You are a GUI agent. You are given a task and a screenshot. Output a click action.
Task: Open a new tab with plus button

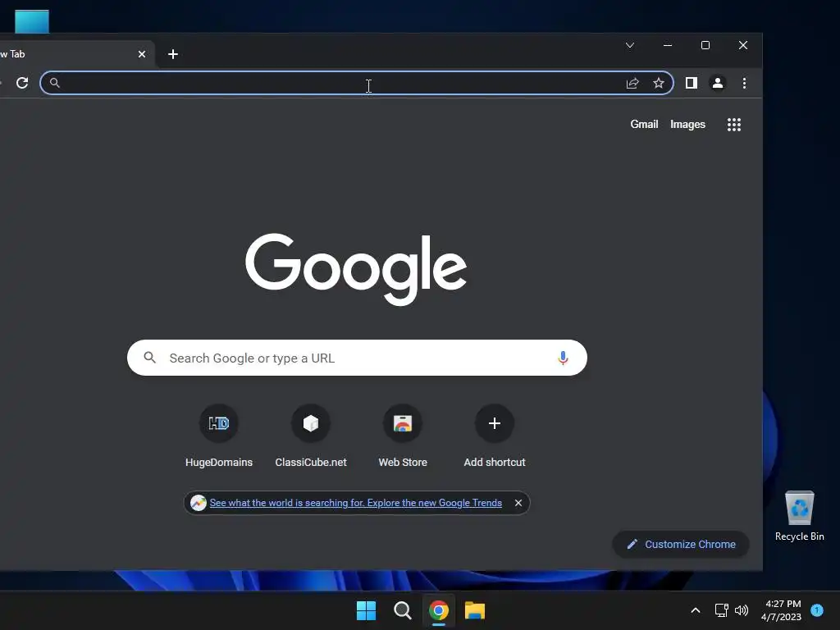pyautogui.click(x=172, y=54)
